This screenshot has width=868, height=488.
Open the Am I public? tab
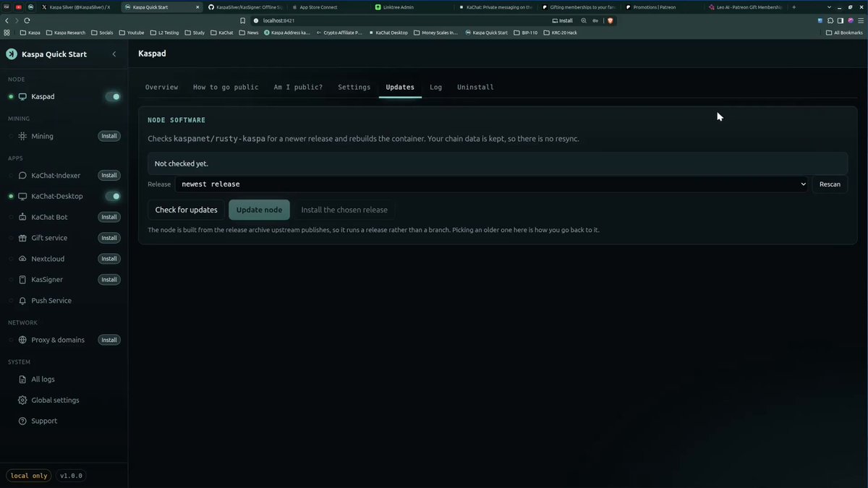point(298,87)
